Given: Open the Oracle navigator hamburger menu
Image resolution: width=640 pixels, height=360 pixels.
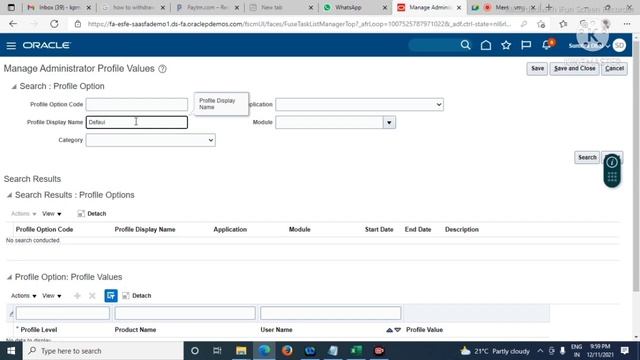Looking at the screenshot, I should point(11,45).
